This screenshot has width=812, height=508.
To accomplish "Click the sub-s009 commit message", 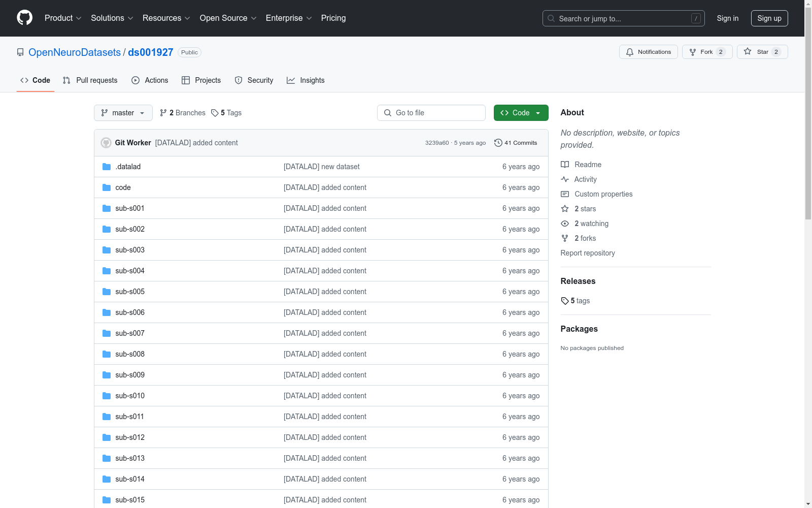I will point(325,375).
